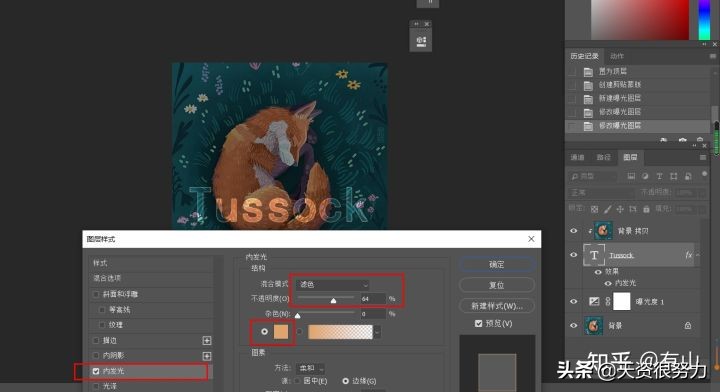Toggle the 内发光 effect eye in Layers panel
Image resolution: width=720 pixels, height=392 pixels.
coord(608,283)
